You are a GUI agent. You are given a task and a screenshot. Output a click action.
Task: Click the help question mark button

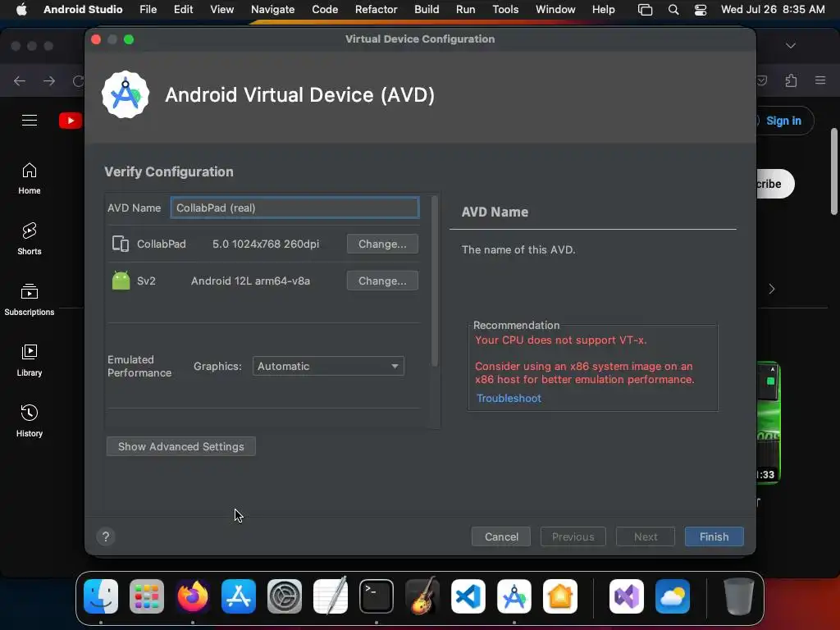point(106,536)
